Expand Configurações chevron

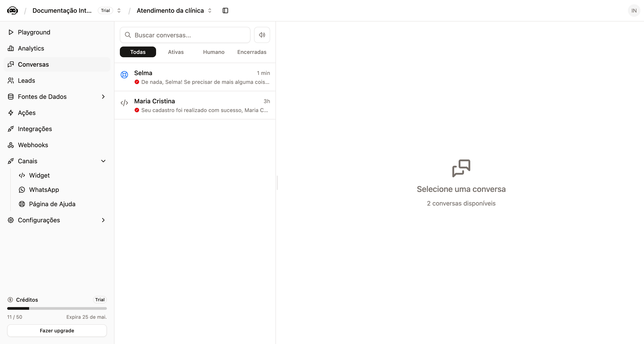click(103, 220)
